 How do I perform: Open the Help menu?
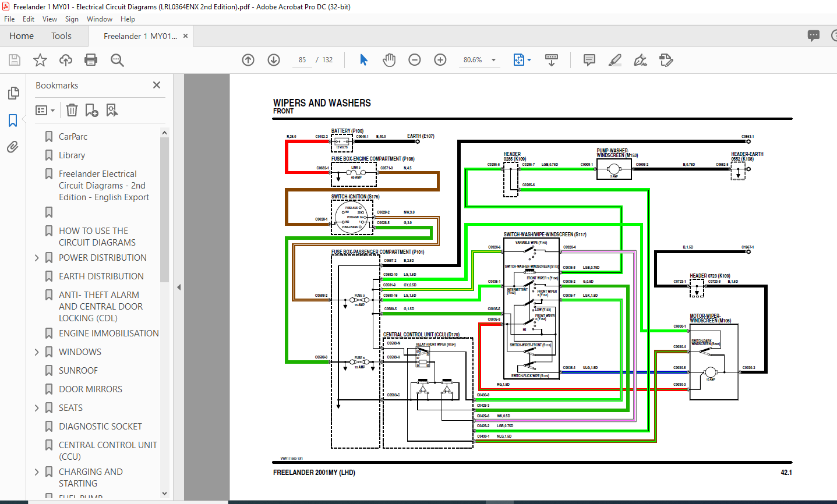(x=128, y=19)
